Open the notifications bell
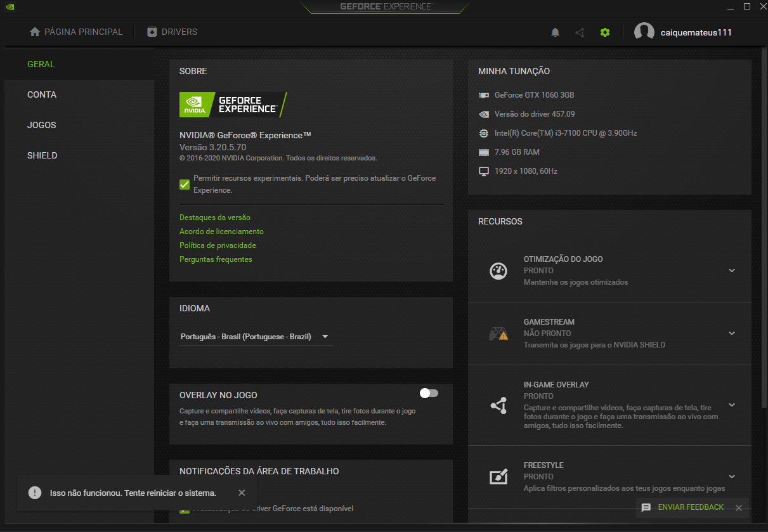768x532 pixels. [x=556, y=32]
